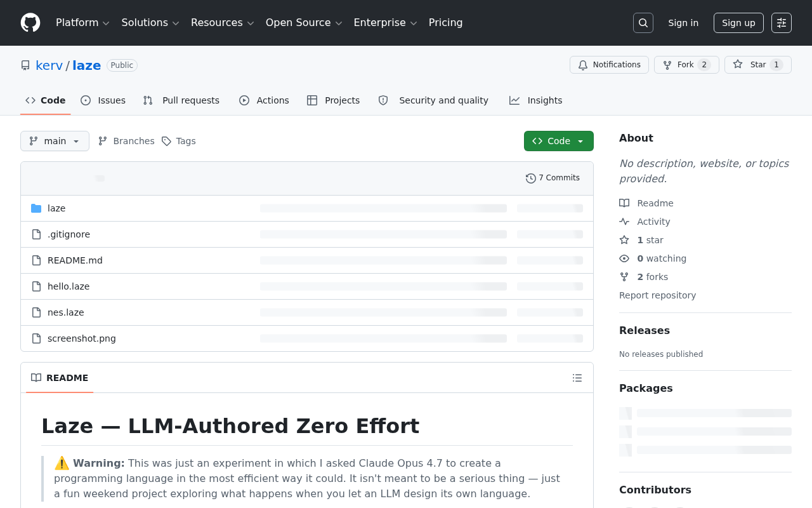812x508 pixels.
Task: Expand the Open Source menu
Action: coord(304,23)
